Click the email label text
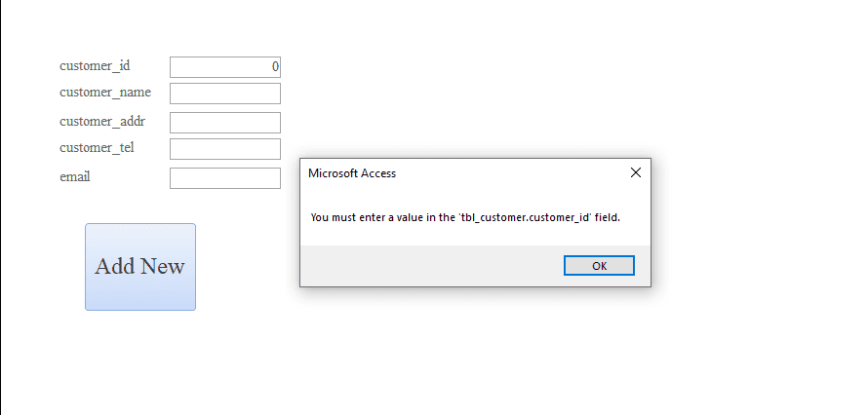 tap(75, 177)
